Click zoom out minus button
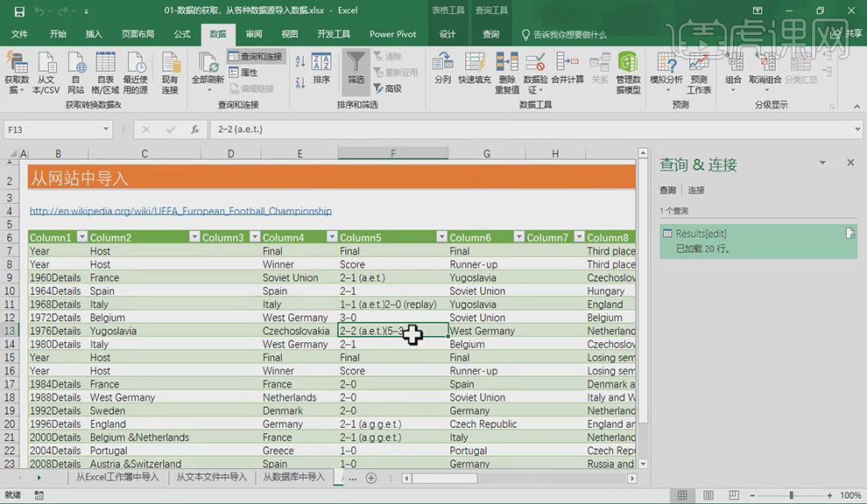 click(752, 496)
